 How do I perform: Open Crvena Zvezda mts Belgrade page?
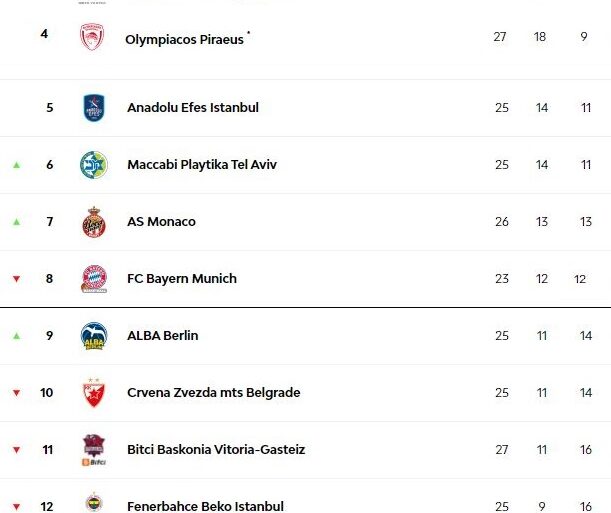point(213,393)
